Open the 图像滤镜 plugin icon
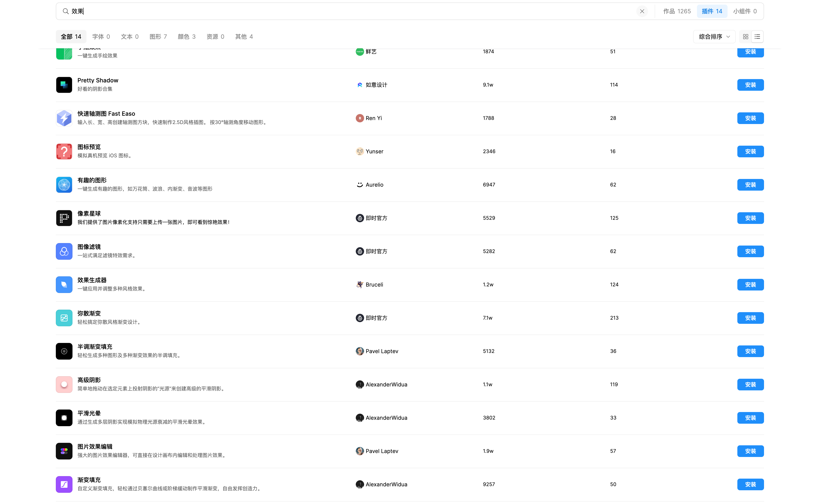This screenshot has width=829, height=504. tap(64, 251)
